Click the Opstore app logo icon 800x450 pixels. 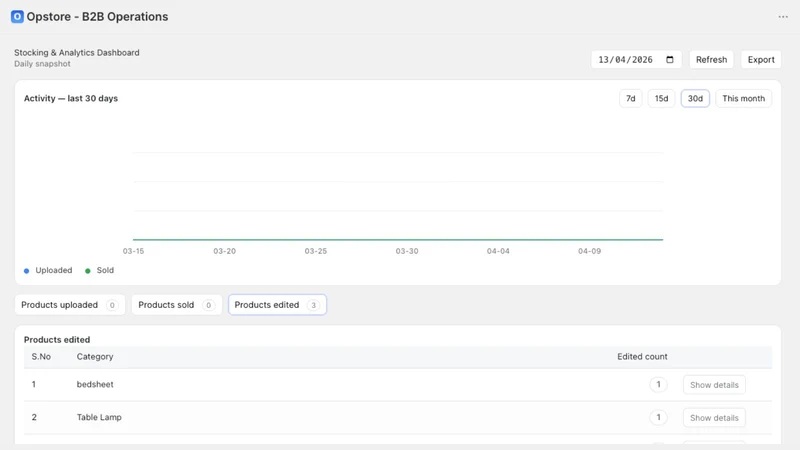click(17, 16)
